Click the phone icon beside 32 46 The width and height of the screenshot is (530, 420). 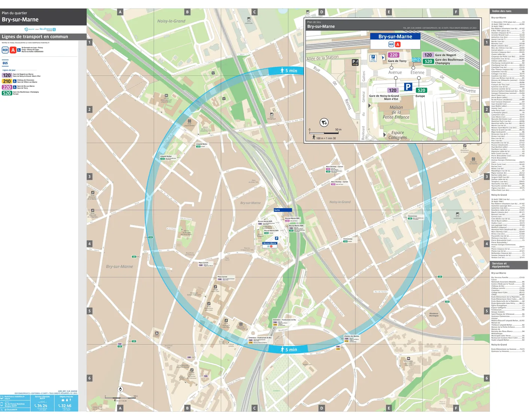[60, 406]
